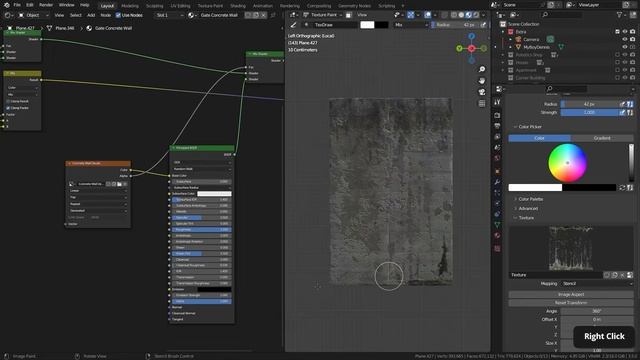Open Slot 1 material slot dropdown
The height and width of the screenshot is (360, 640).
click(169, 15)
